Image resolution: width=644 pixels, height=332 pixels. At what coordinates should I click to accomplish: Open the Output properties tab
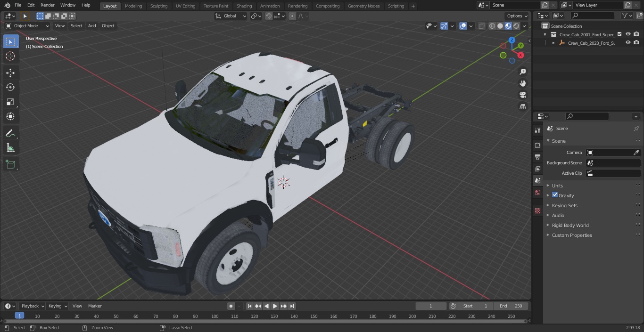(x=537, y=157)
